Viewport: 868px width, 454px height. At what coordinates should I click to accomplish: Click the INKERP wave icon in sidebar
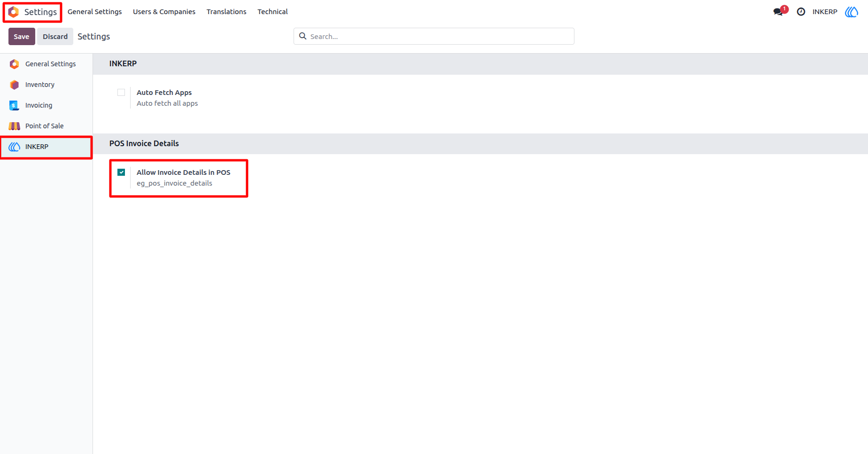(15, 147)
